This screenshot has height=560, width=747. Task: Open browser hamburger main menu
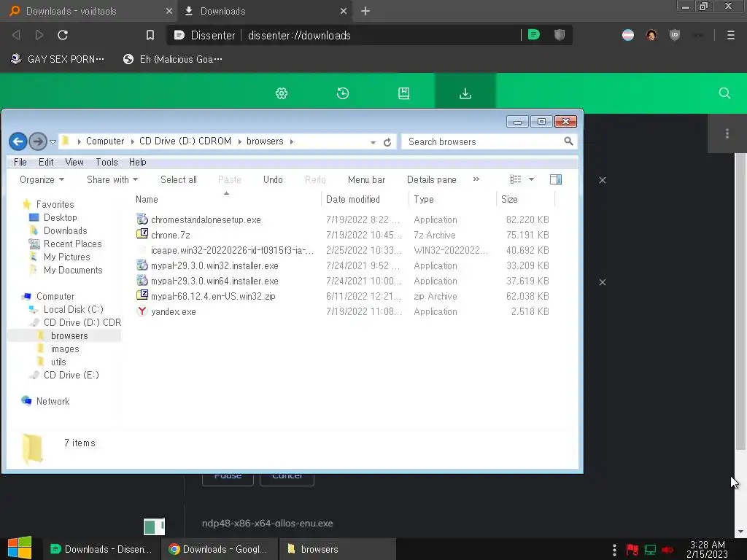(730, 35)
